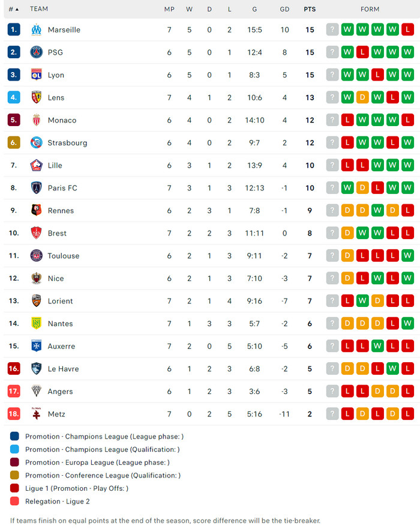The width and height of the screenshot is (420, 531).
Task: Click the PSG club crest icon
Action: click(x=37, y=52)
